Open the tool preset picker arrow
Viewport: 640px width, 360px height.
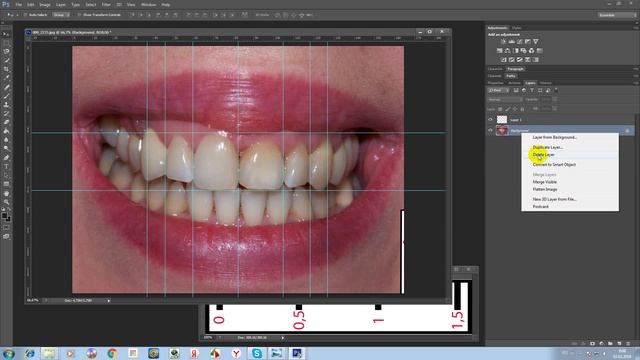(17, 15)
